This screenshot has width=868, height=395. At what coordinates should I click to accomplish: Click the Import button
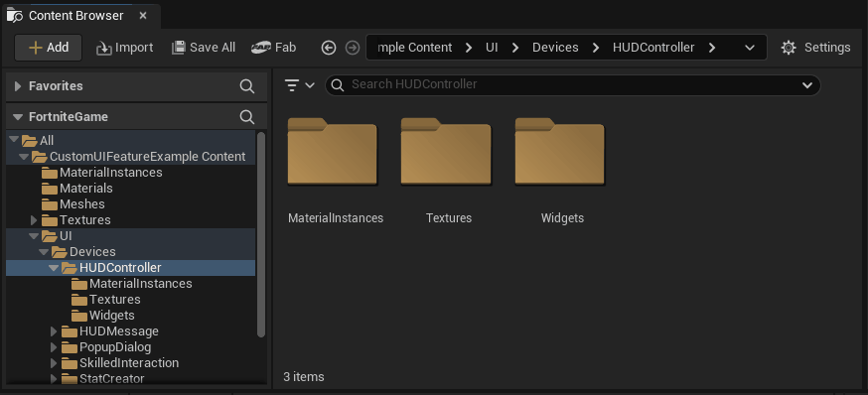tap(124, 48)
